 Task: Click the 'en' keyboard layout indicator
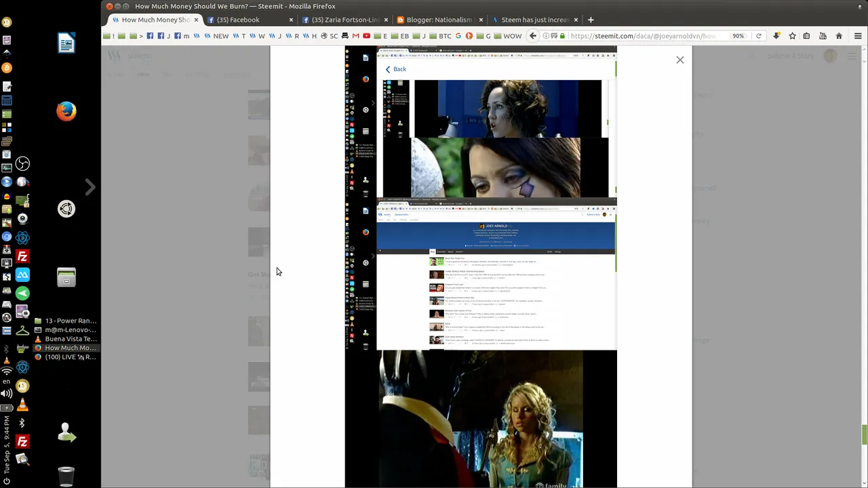click(7, 382)
